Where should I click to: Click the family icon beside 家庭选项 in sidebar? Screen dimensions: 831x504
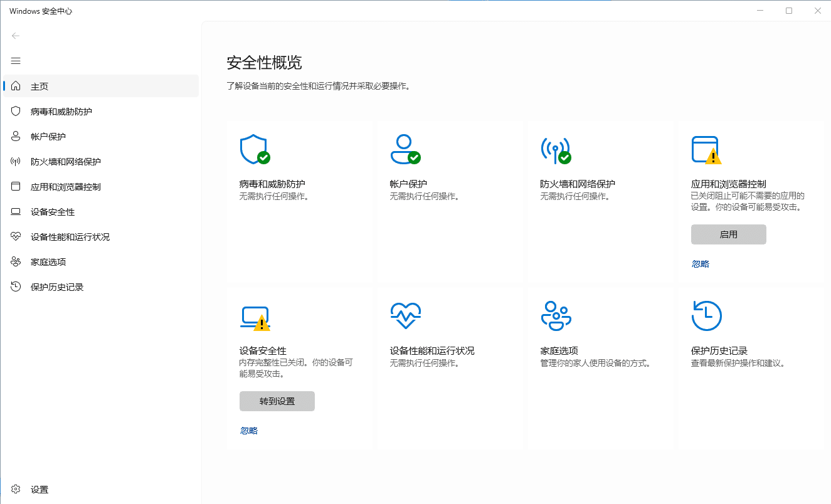pyautogui.click(x=16, y=261)
